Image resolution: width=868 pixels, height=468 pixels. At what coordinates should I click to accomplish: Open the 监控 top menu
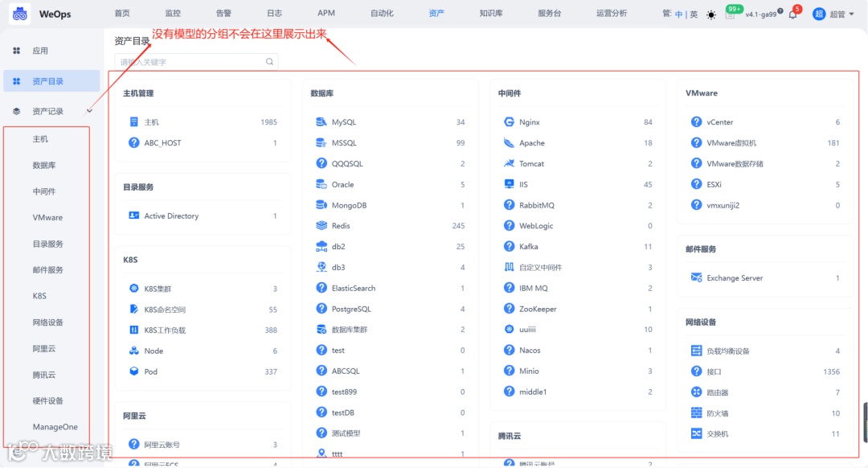click(x=173, y=14)
